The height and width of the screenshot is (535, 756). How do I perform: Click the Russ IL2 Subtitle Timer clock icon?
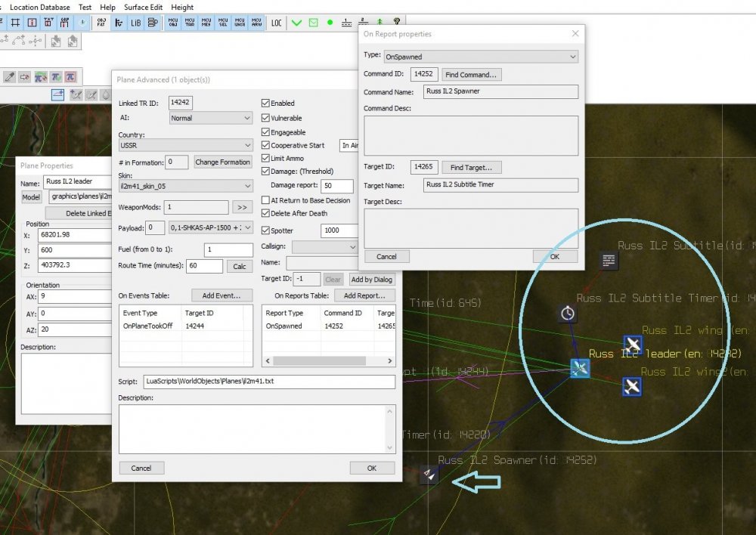click(x=568, y=313)
